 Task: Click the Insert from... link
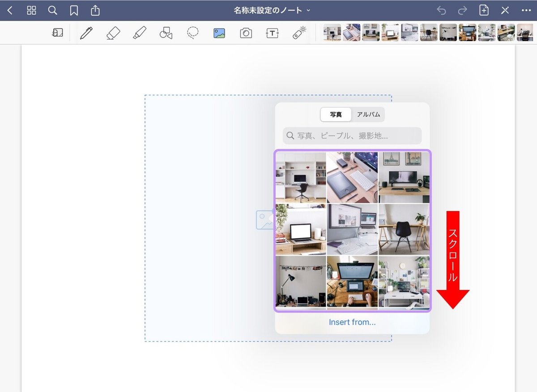[352, 322]
